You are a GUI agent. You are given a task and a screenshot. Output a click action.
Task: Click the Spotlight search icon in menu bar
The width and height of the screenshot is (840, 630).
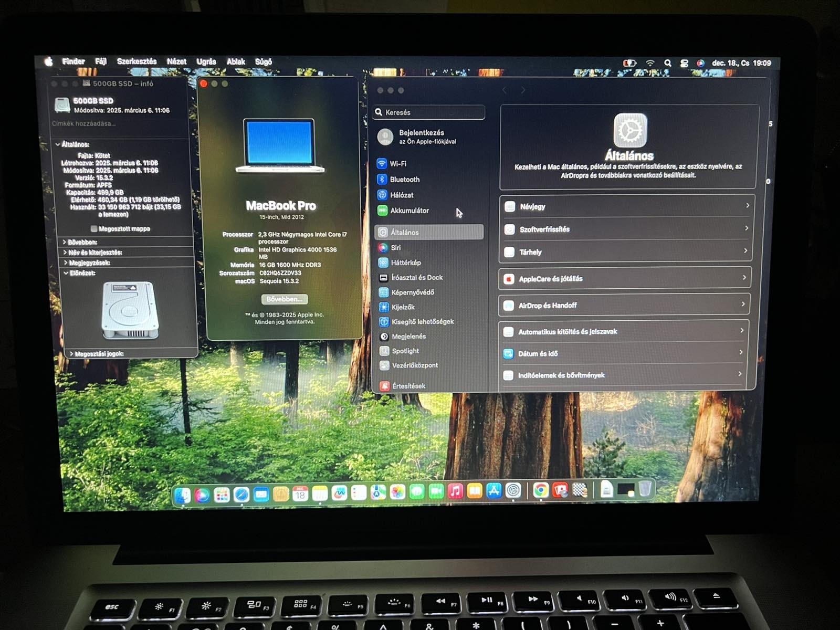pyautogui.click(x=668, y=63)
